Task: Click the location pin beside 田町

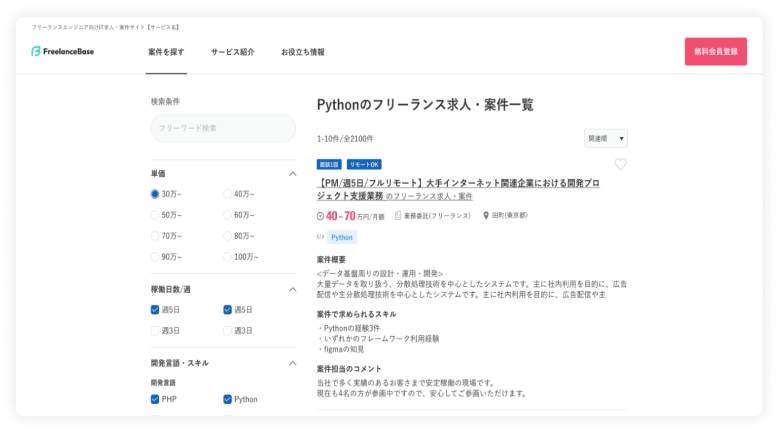Action: (486, 216)
